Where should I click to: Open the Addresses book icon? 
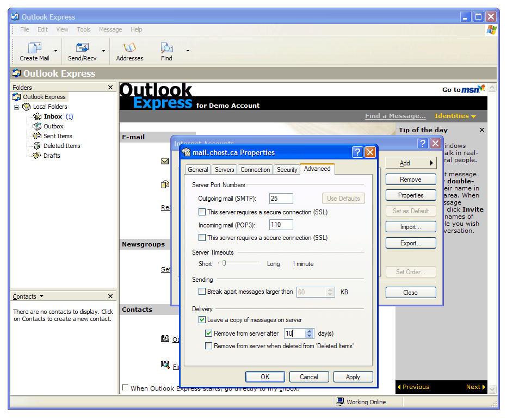click(129, 48)
